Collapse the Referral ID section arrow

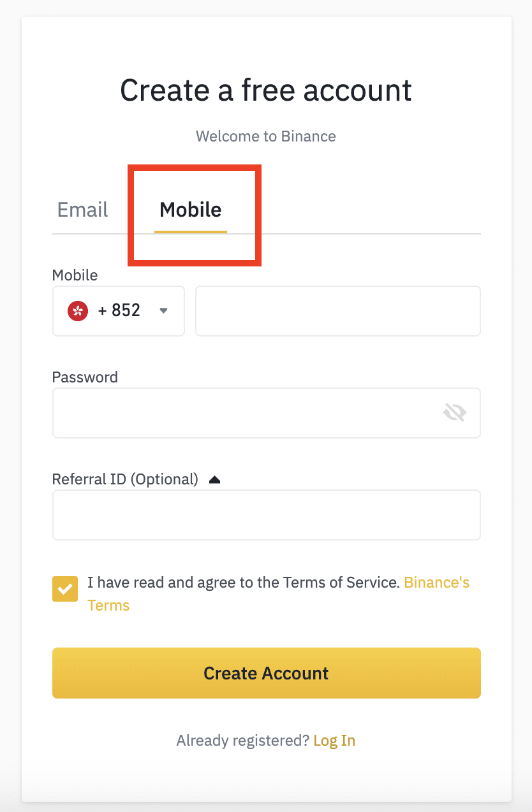click(214, 479)
